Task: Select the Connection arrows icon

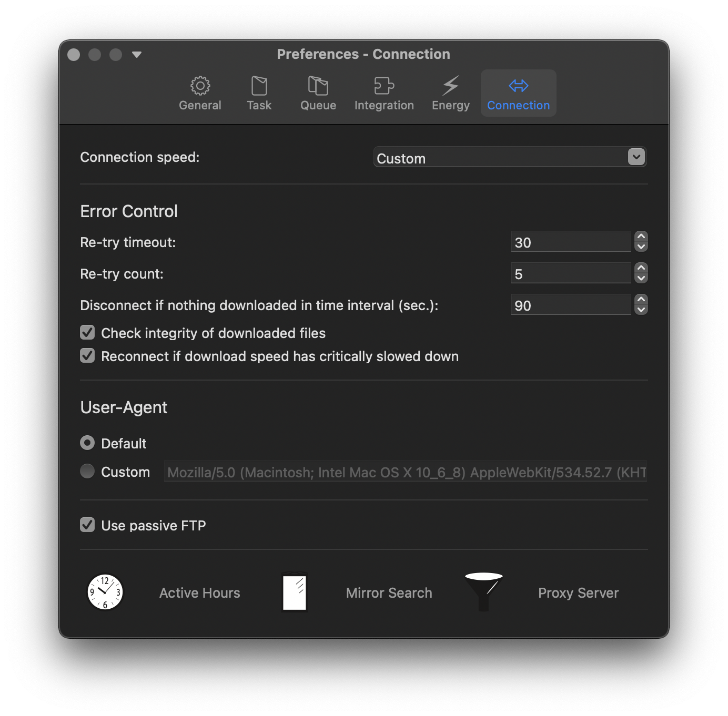Action: (518, 86)
